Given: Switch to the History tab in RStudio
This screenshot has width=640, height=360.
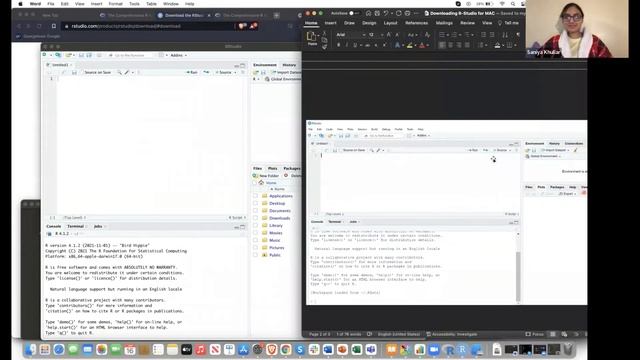Looking at the screenshot, I should point(289,65).
